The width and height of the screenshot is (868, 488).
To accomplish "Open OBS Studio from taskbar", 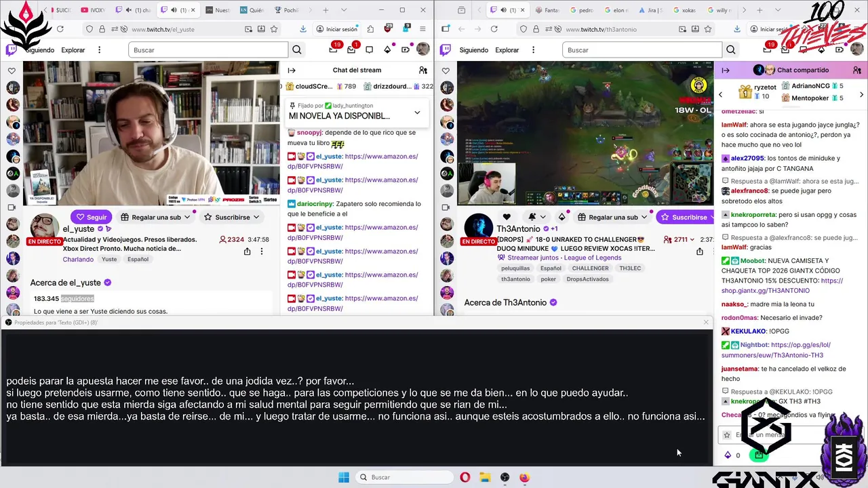I will point(505,477).
